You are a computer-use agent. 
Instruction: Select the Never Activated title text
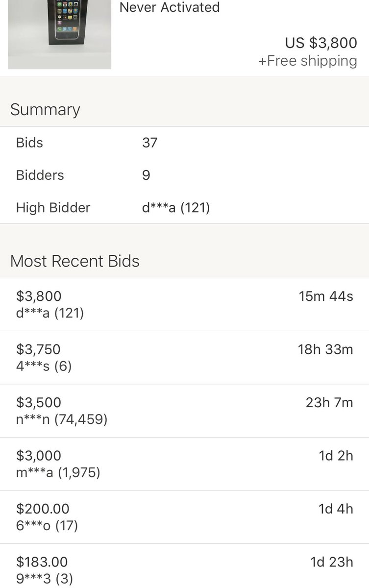tap(170, 7)
